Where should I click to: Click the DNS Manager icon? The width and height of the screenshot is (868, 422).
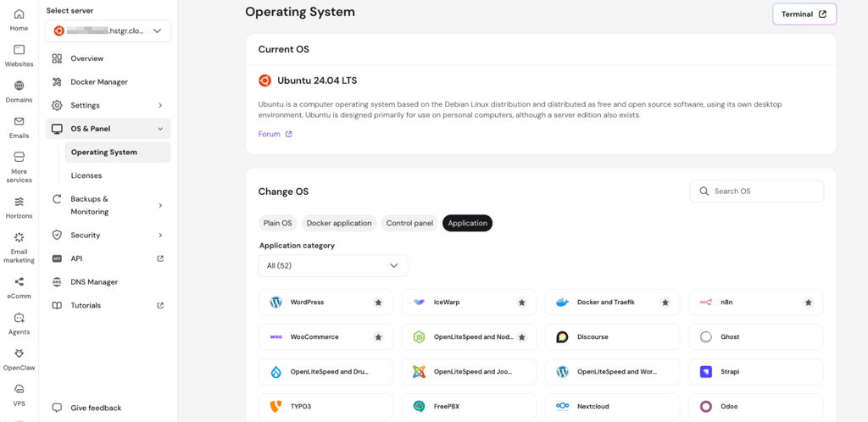click(57, 282)
